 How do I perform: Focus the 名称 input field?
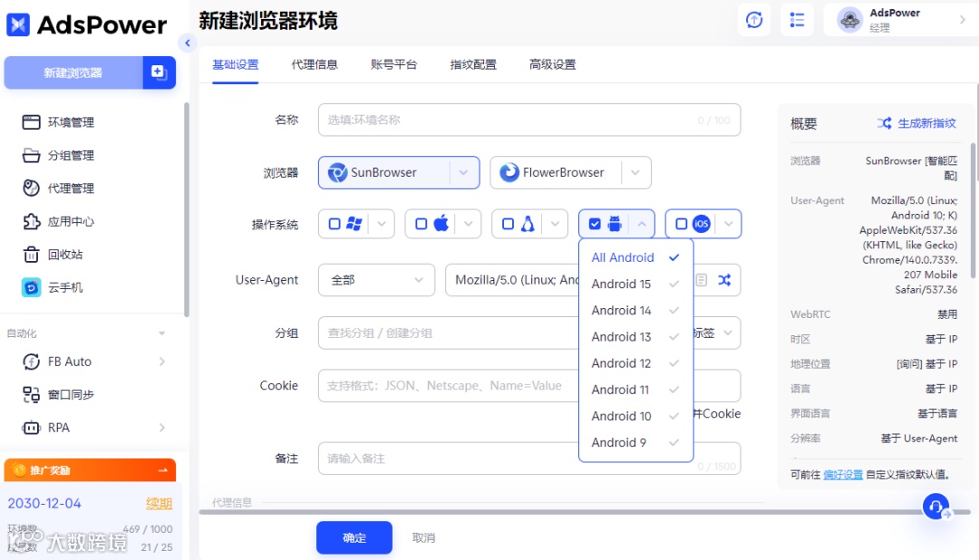529,120
